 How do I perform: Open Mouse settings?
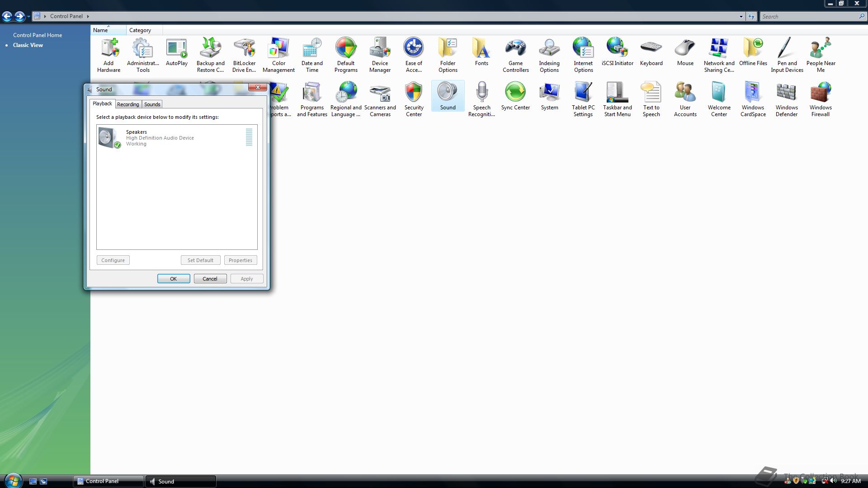point(685,52)
